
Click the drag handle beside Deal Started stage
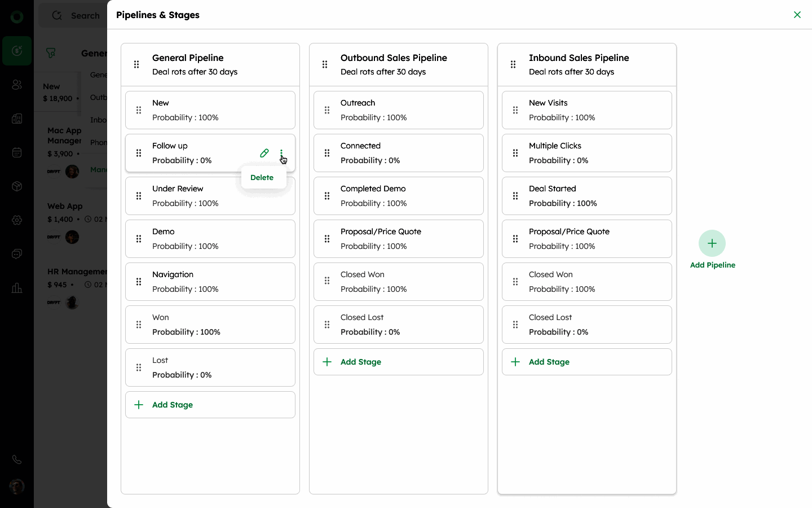[x=515, y=196]
